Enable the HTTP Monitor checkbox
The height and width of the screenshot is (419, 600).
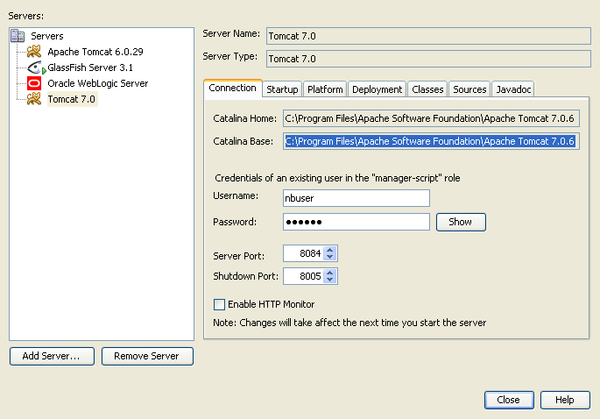point(220,304)
